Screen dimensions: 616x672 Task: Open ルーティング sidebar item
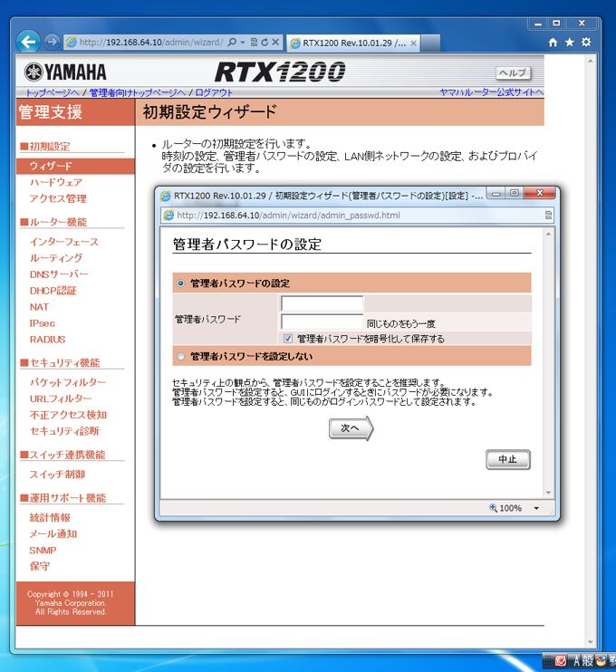click(56, 258)
